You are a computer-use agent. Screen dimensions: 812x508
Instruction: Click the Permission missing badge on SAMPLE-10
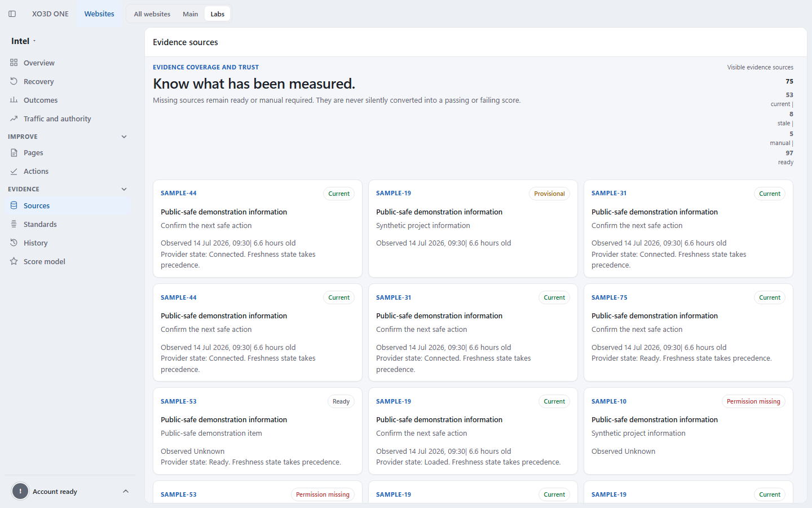point(753,401)
